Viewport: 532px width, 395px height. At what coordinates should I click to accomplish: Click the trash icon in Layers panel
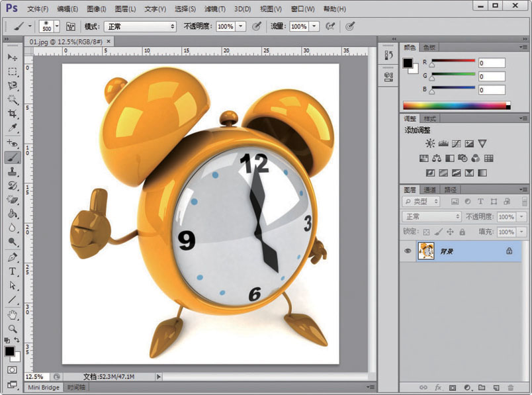click(x=510, y=387)
